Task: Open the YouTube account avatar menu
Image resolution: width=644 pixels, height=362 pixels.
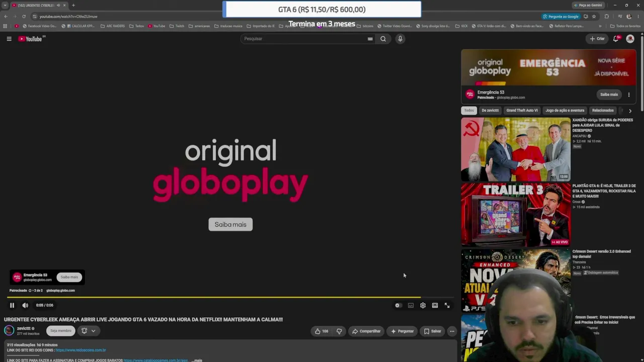Action: tap(630, 39)
